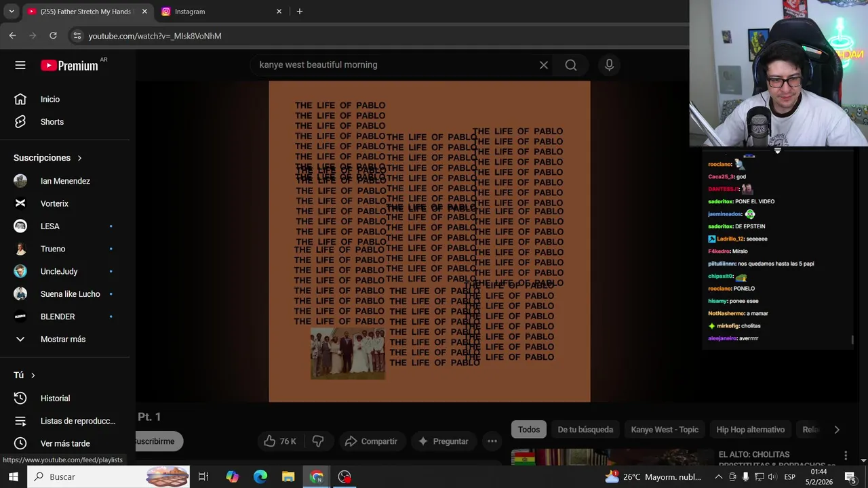Viewport: 868px width, 488px height.
Task: Launch Copilot from the taskbar
Action: 232,477
